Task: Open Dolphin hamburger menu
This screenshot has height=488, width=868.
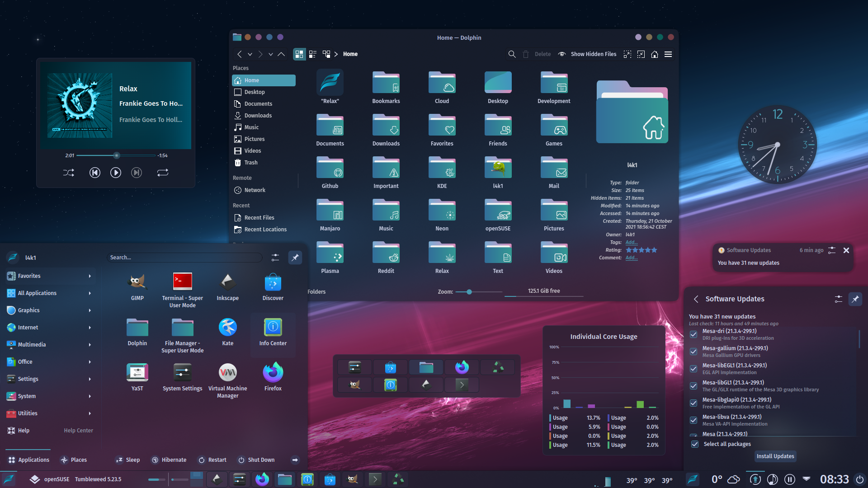Action: coord(668,54)
